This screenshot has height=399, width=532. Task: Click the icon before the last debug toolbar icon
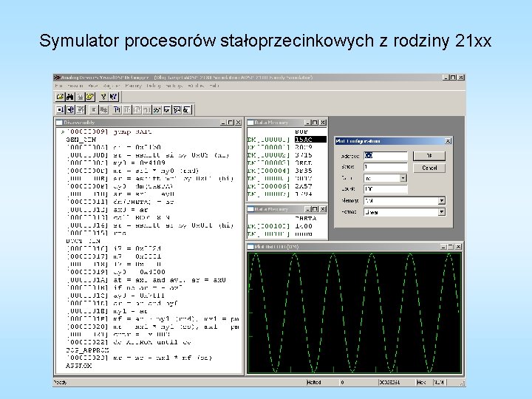coord(177,109)
